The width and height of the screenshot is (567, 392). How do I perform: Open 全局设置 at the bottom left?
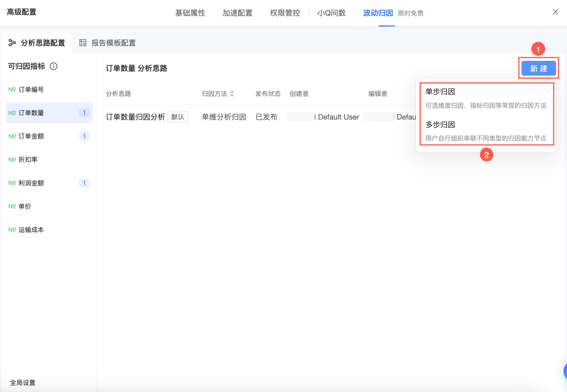pyautogui.click(x=23, y=382)
